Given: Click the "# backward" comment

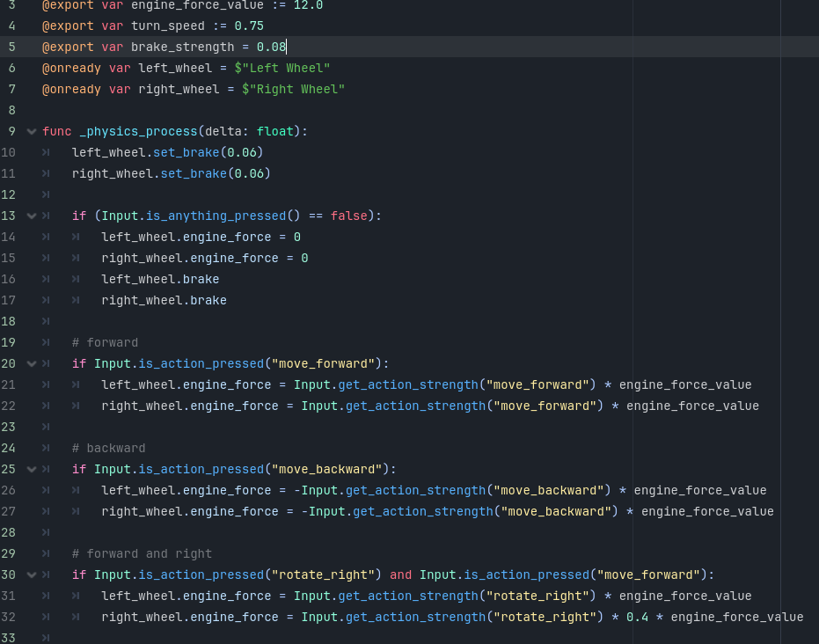Looking at the screenshot, I should [x=108, y=449].
